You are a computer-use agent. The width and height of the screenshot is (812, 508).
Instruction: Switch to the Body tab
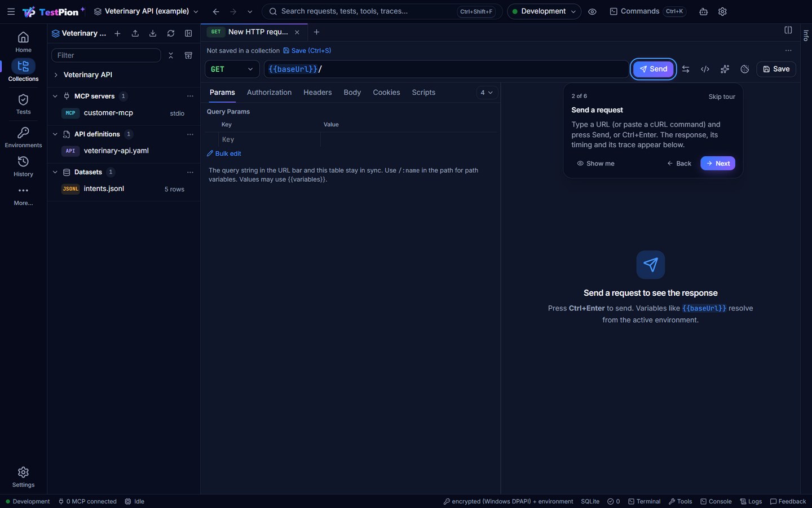pos(352,93)
